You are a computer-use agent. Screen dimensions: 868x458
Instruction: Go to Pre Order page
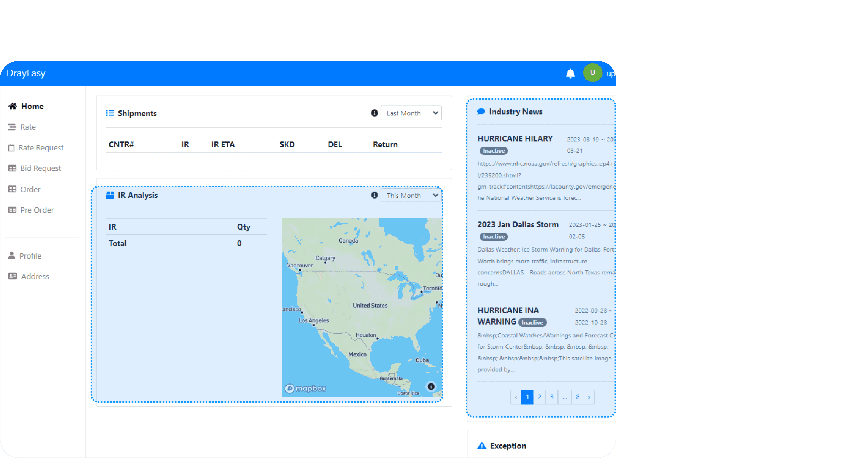[x=37, y=210]
